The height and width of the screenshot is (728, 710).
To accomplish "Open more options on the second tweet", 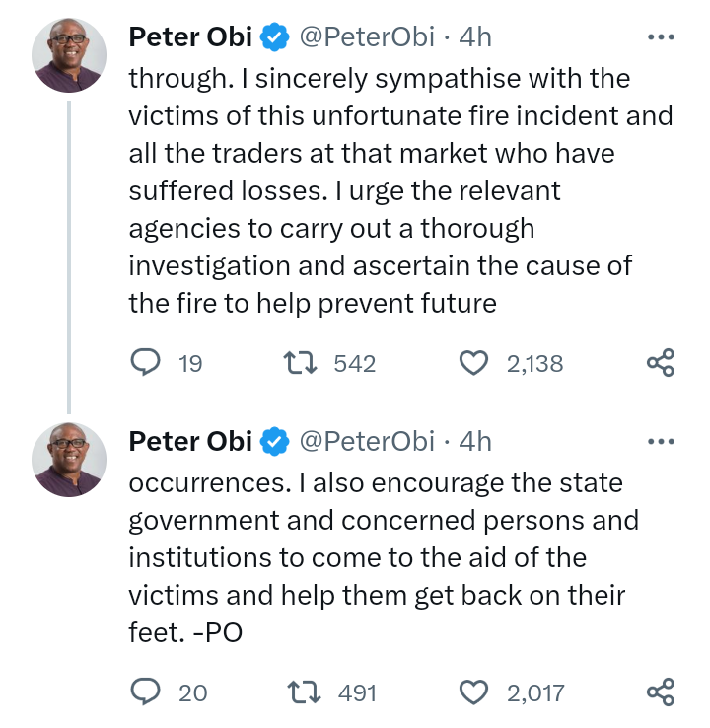I will click(x=659, y=441).
